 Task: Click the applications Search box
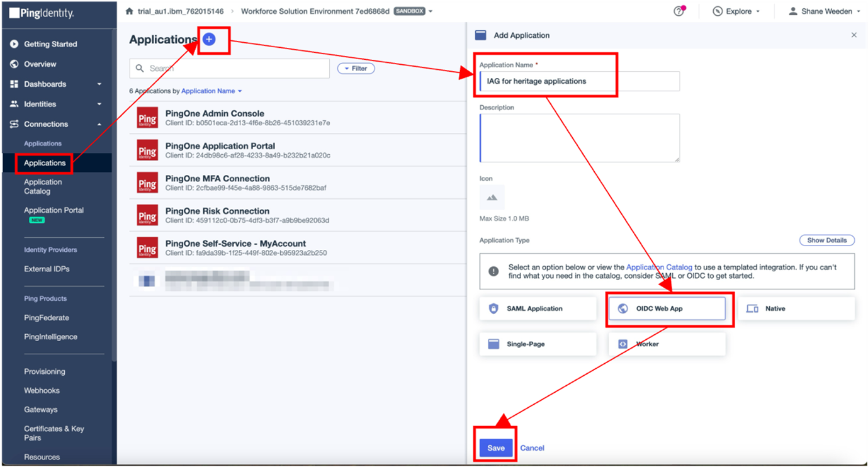tap(229, 69)
